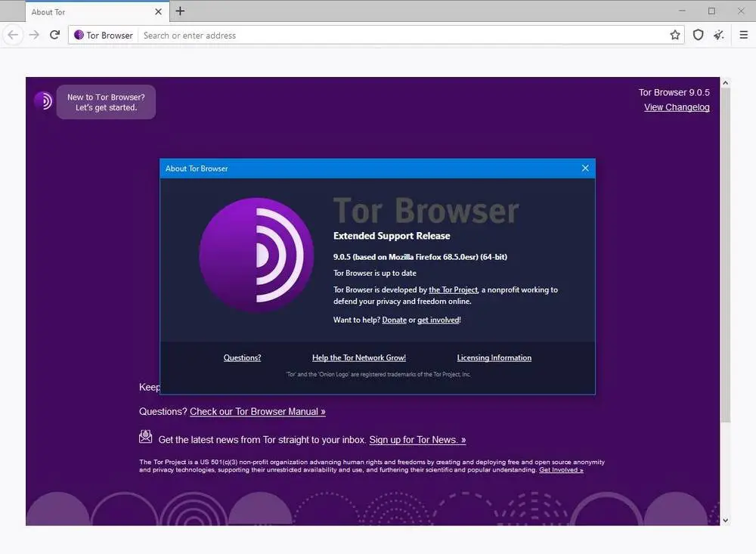
Task: Open Help the Tor Network Grow link
Action: pos(358,357)
